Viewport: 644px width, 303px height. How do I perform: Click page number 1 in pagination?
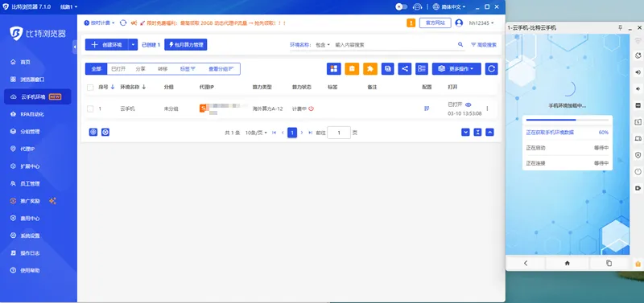292,133
